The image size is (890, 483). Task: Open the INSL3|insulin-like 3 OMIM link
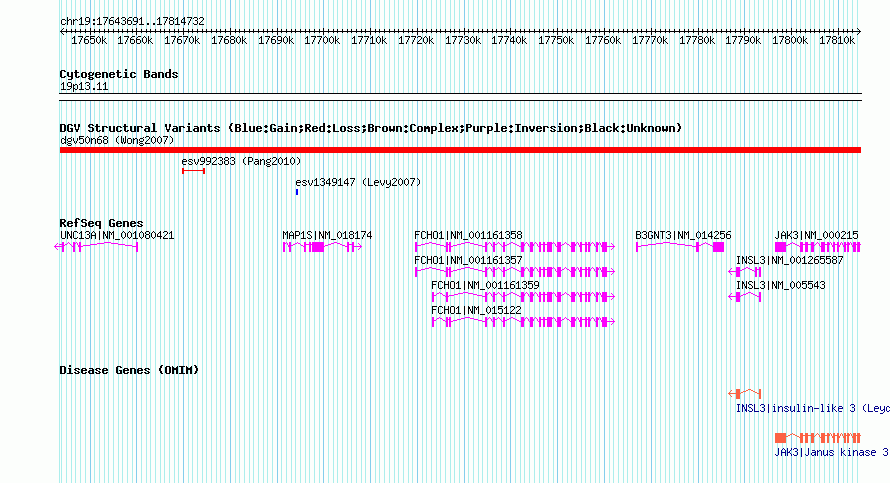coord(813,408)
